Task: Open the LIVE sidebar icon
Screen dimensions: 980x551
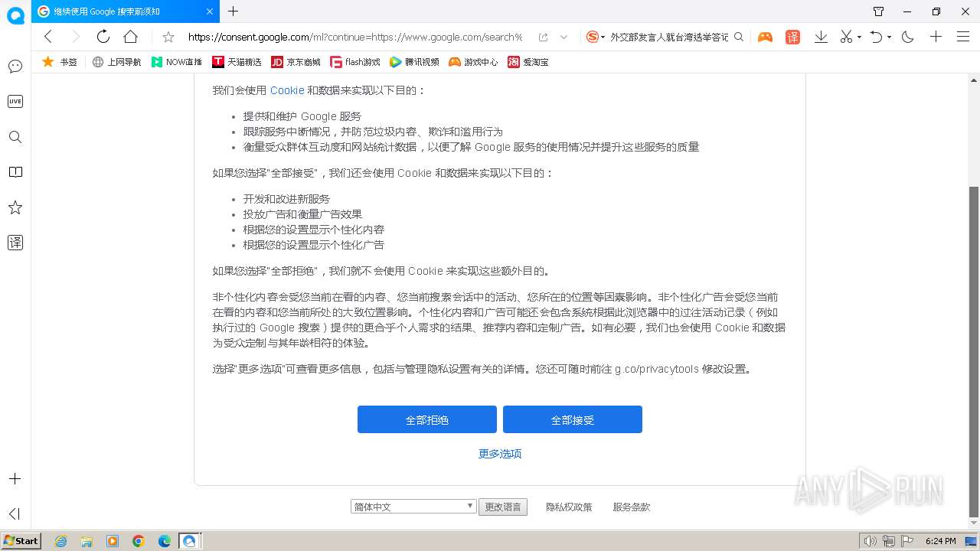Action: click(x=15, y=102)
